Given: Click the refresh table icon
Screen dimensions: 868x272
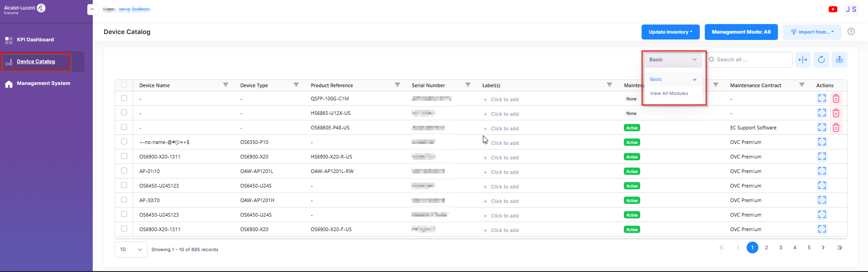Looking at the screenshot, I should [x=821, y=59].
